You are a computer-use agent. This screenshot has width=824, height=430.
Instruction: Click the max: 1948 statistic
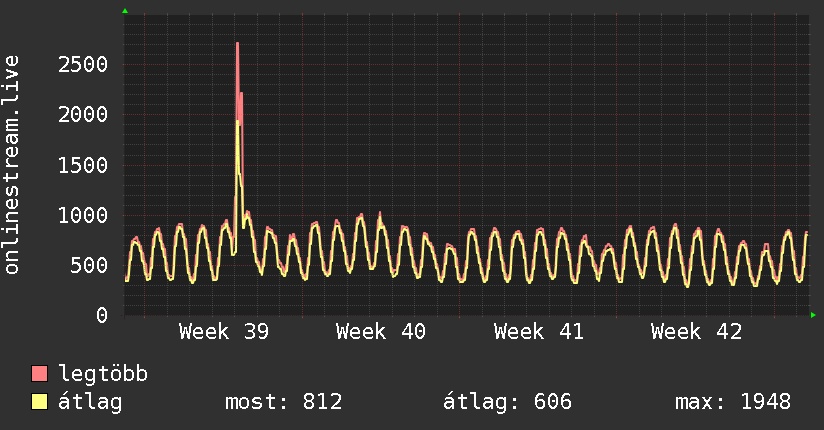pyautogui.click(x=733, y=402)
